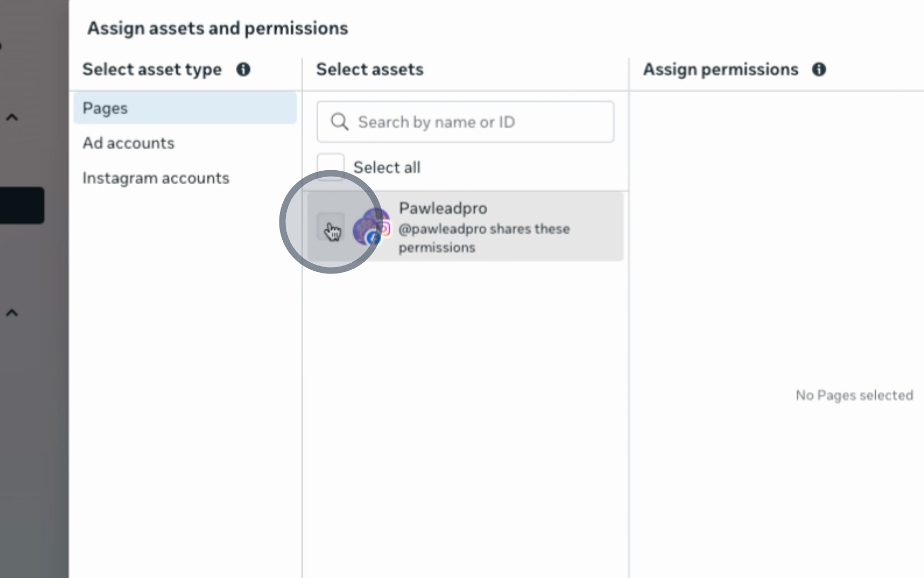Click Facebook badge on Pawleadpro avatar
The height and width of the screenshot is (578, 924).
point(373,238)
